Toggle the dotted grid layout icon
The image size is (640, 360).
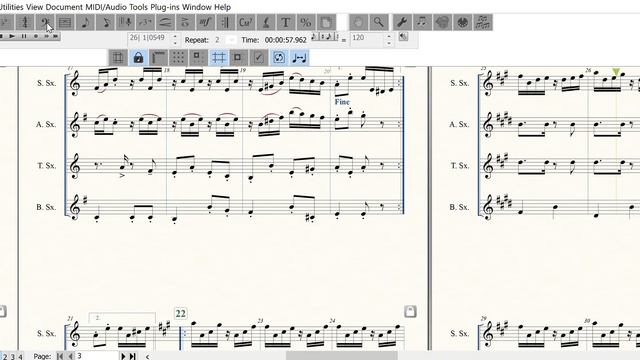point(178,58)
